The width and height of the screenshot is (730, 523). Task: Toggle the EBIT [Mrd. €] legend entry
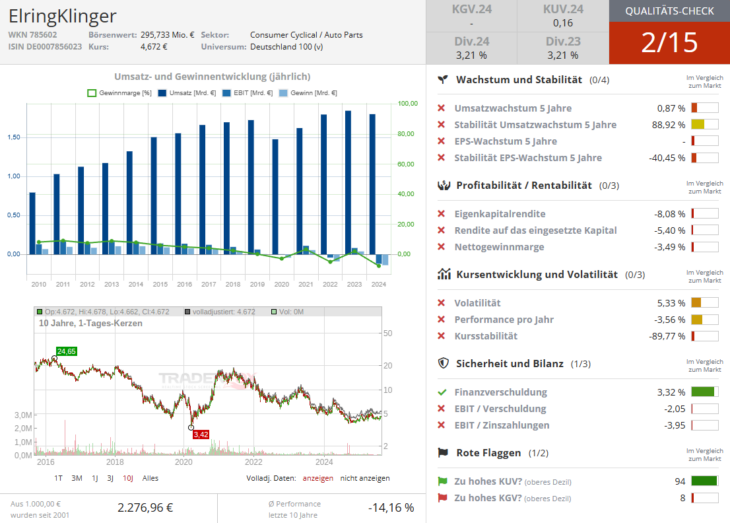(248, 93)
